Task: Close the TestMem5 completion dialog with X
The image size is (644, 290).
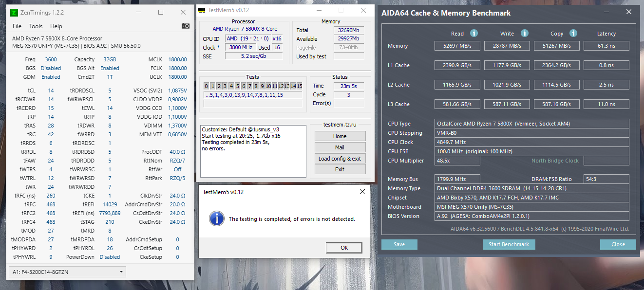Action: pos(362,192)
